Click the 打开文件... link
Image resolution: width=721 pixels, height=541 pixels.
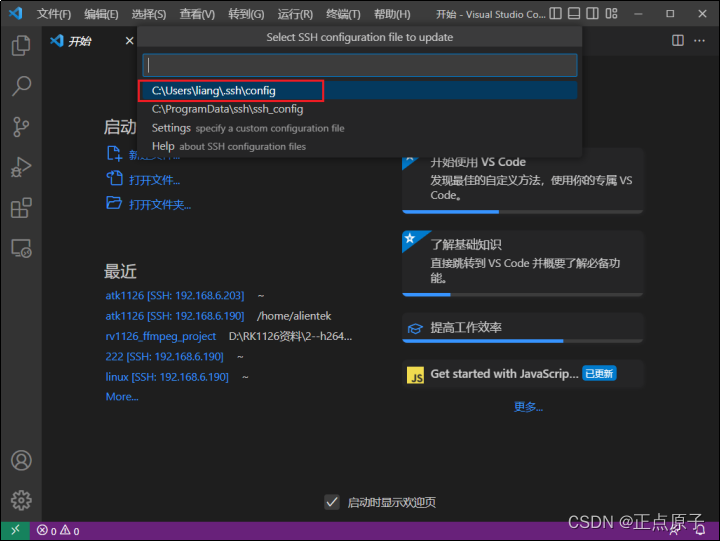coord(154,180)
